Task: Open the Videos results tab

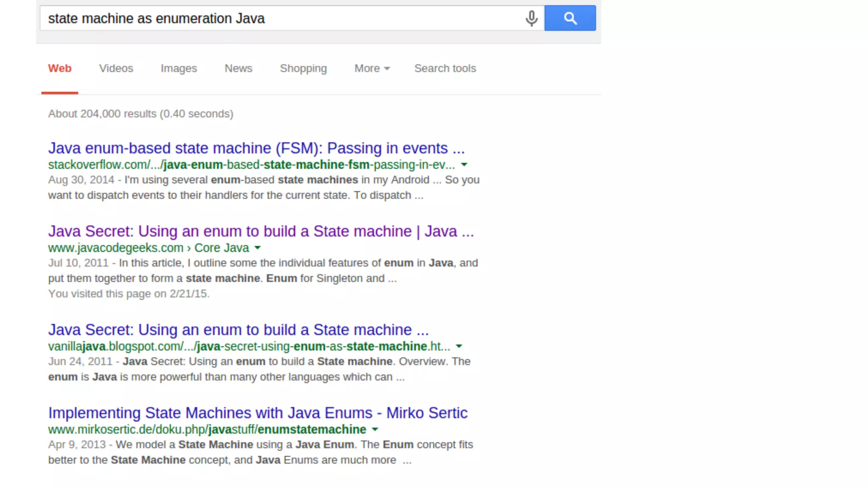Action: click(116, 69)
